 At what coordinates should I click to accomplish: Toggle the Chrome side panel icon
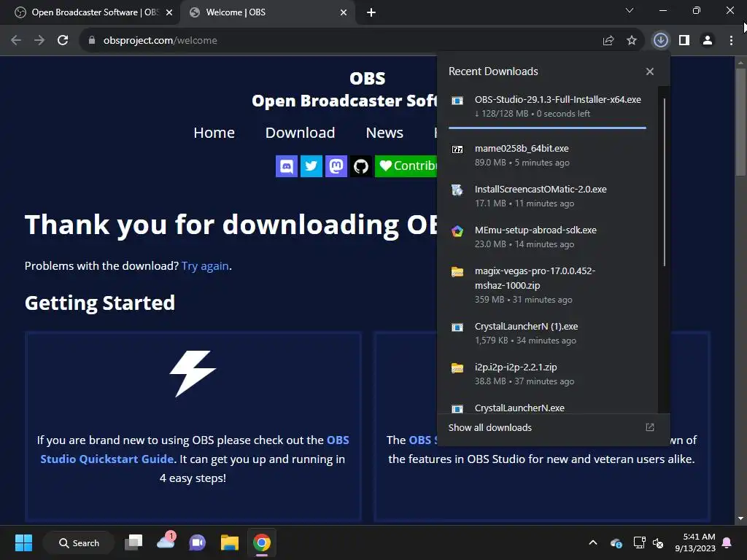684,41
